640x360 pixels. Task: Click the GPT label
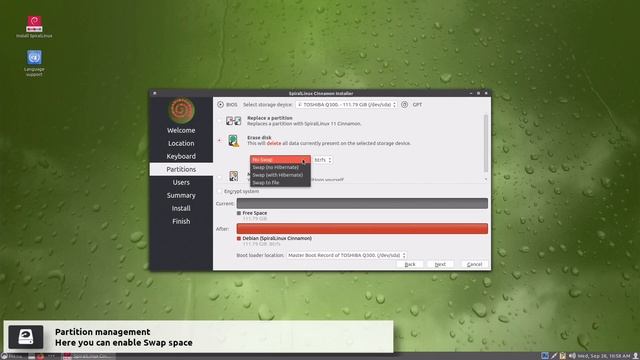pos(417,105)
